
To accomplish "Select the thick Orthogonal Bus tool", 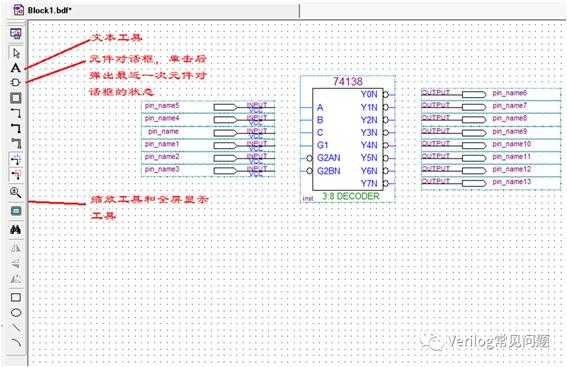I will pyautogui.click(x=16, y=128).
